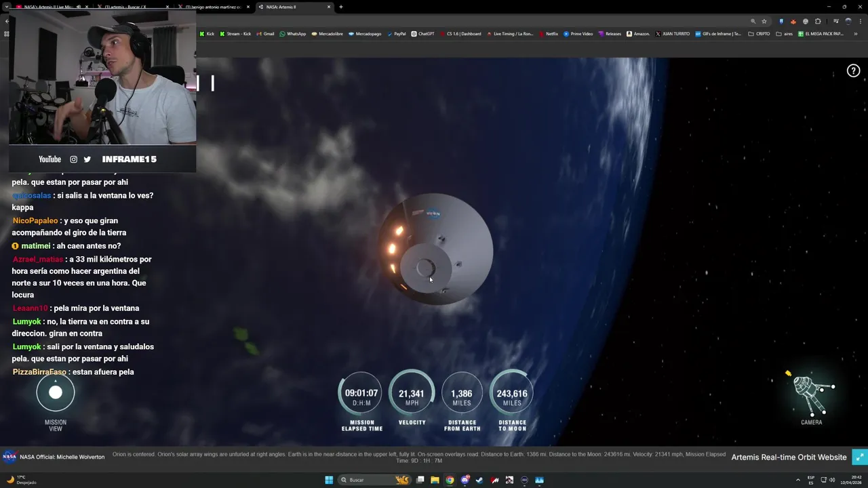Switch to the benigo antonio martinez tab
Viewport: 868px width, 488px height.
212,7
